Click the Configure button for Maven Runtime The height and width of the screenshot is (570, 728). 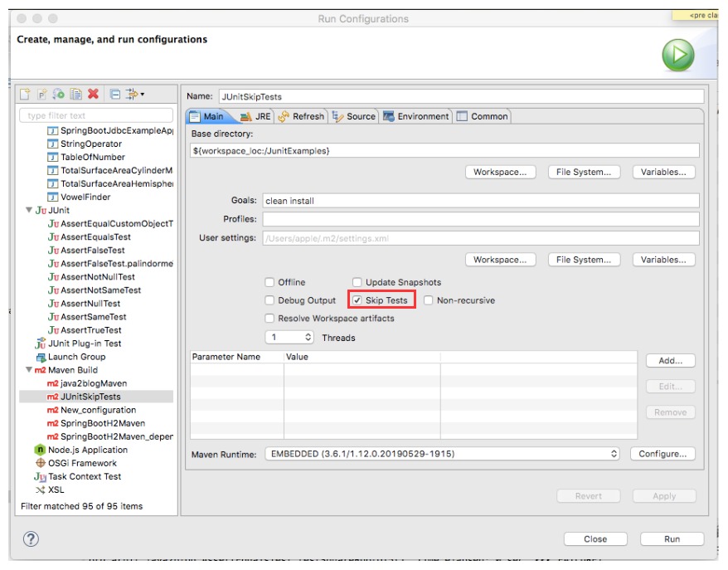pos(662,454)
